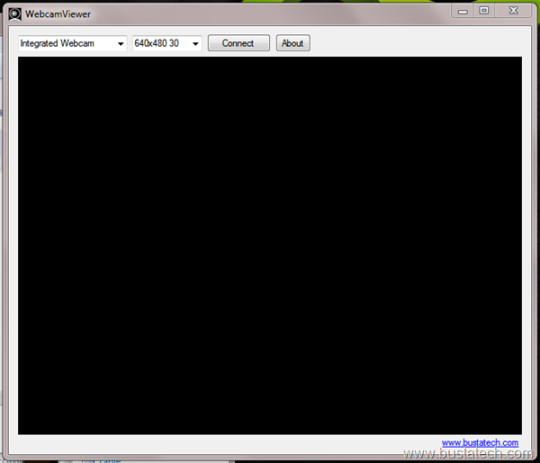
Task: Click the black webcam preview area
Action: pos(270,245)
